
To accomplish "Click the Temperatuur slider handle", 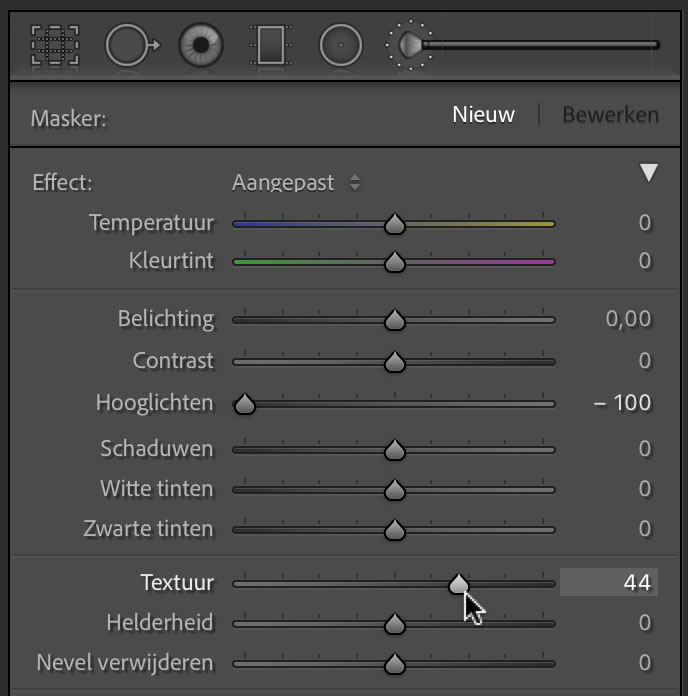I will (x=395, y=224).
